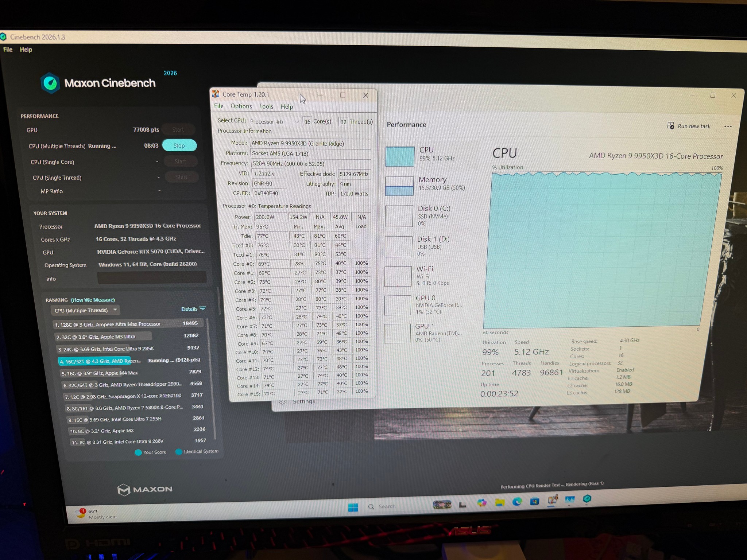Viewport: 747px width, 560px height.
Task: Open the Core Temp Tools menu
Action: pyautogui.click(x=266, y=106)
